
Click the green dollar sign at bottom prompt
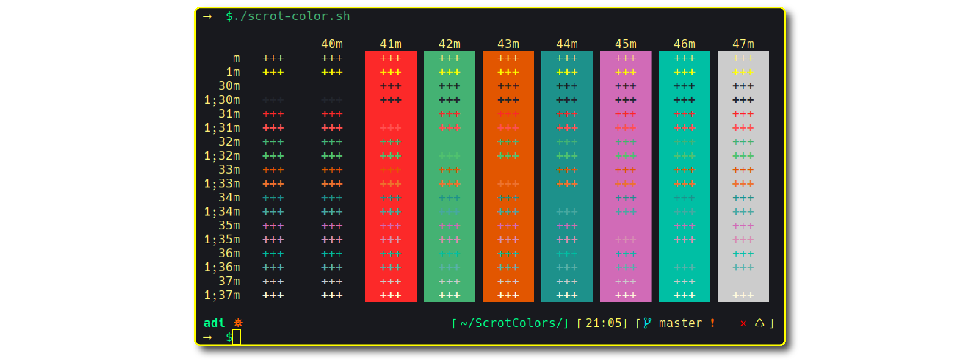click(229, 337)
